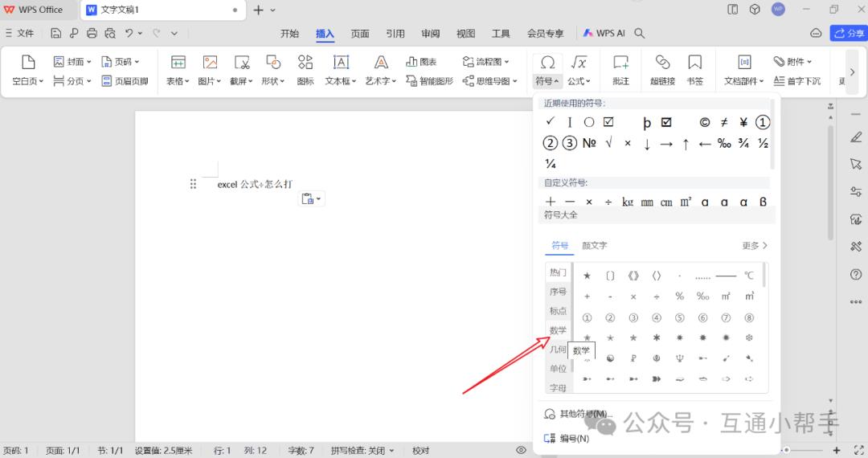This screenshot has height=458, width=868.
Task: Switch to the 工具 Tools tab
Action: [501, 33]
